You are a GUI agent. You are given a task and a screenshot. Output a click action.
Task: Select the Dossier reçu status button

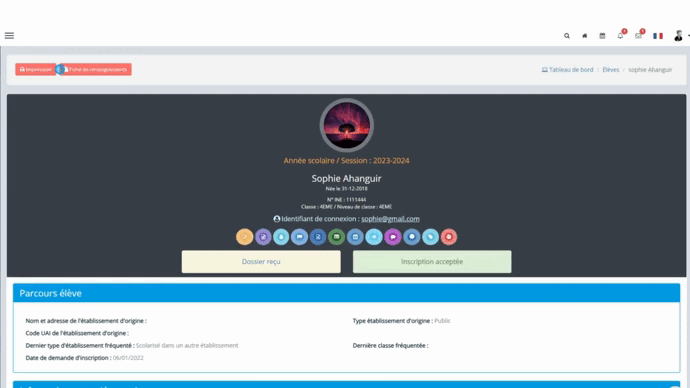pyautogui.click(x=261, y=262)
